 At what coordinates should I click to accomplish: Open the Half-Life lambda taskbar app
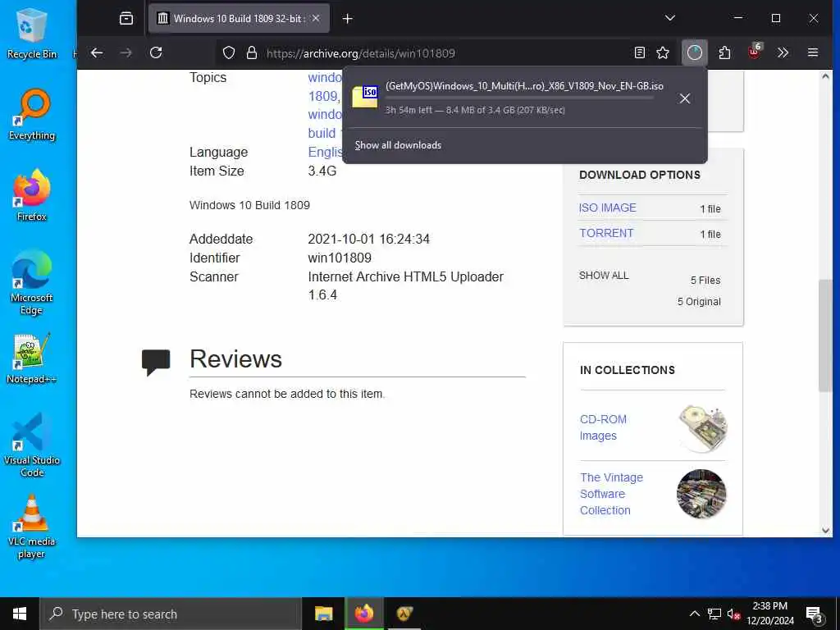click(404, 614)
